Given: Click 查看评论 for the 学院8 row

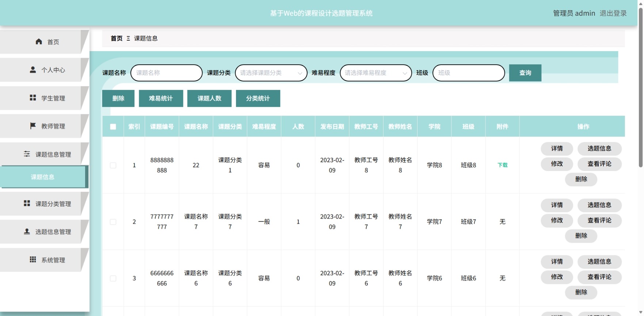Looking at the screenshot, I should point(599,164).
